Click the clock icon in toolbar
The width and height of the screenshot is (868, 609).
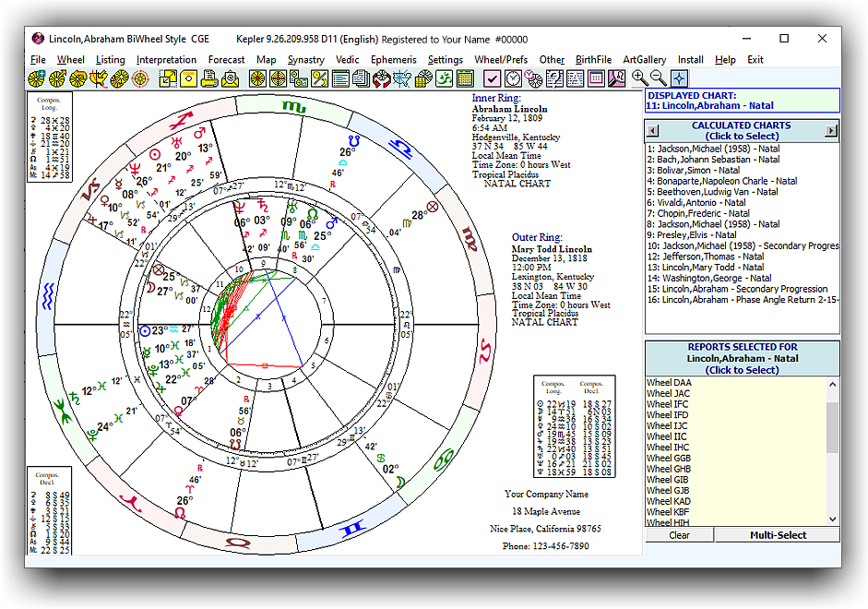pos(513,78)
